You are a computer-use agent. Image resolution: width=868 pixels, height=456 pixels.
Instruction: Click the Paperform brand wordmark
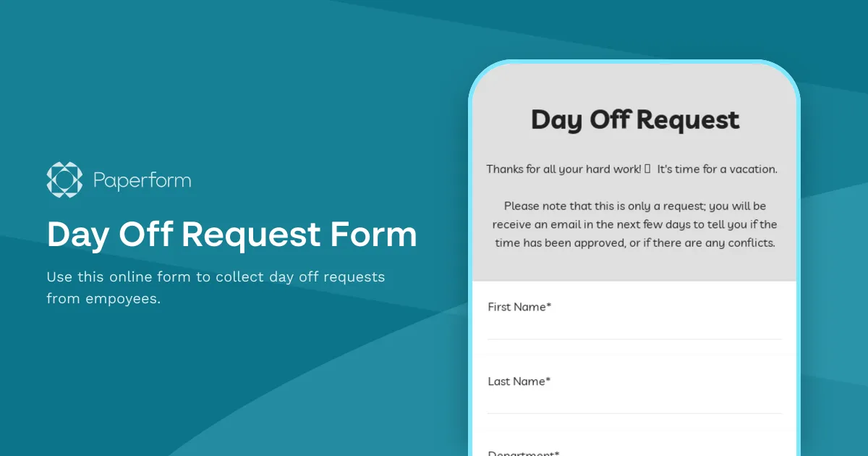(142, 180)
